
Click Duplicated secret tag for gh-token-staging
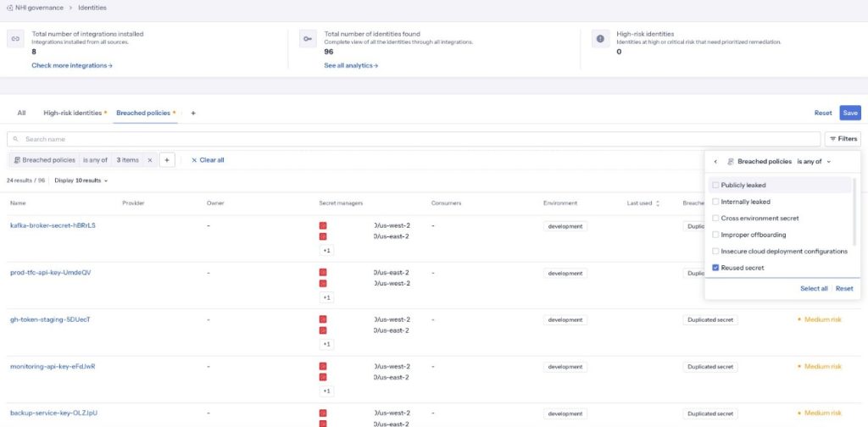710,319
